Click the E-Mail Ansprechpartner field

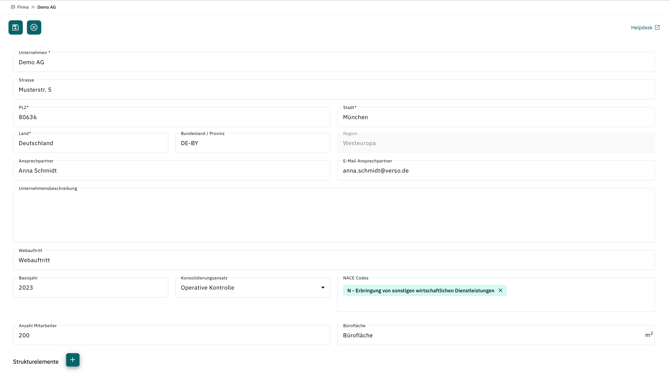click(x=496, y=170)
